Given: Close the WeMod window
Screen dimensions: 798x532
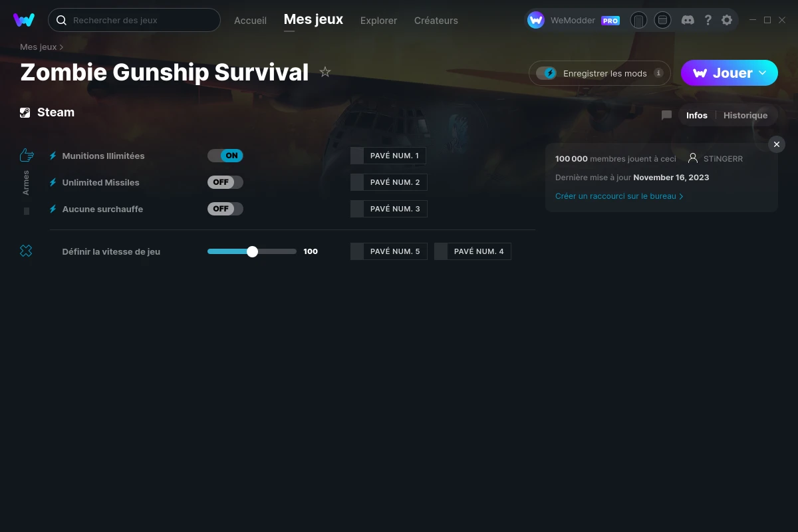Looking at the screenshot, I should point(782,20).
